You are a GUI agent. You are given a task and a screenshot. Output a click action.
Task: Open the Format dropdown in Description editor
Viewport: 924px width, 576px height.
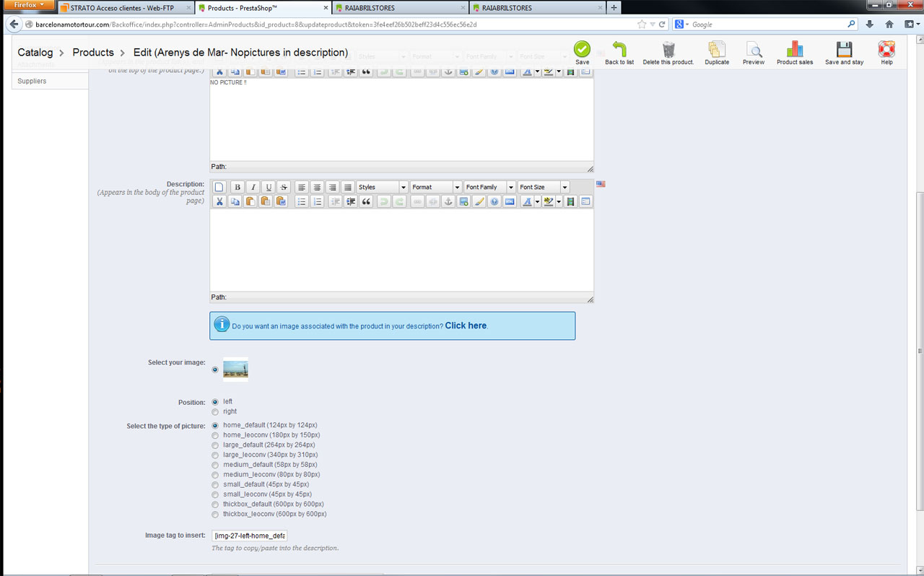pos(436,187)
